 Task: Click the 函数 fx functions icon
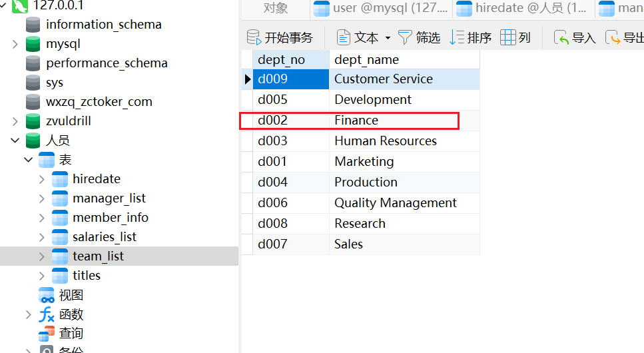click(x=47, y=315)
